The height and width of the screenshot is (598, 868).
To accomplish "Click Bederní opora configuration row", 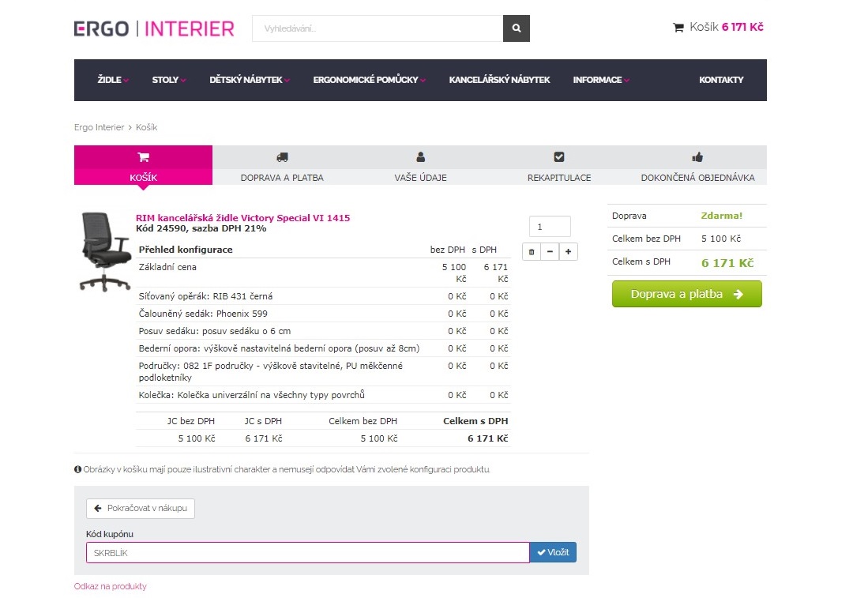I will click(323, 348).
